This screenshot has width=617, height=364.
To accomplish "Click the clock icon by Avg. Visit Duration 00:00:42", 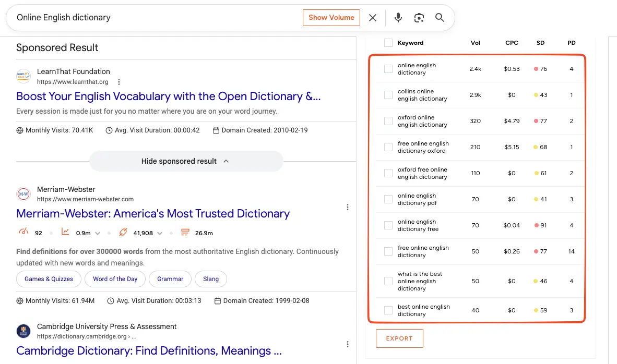I will tap(109, 130).
